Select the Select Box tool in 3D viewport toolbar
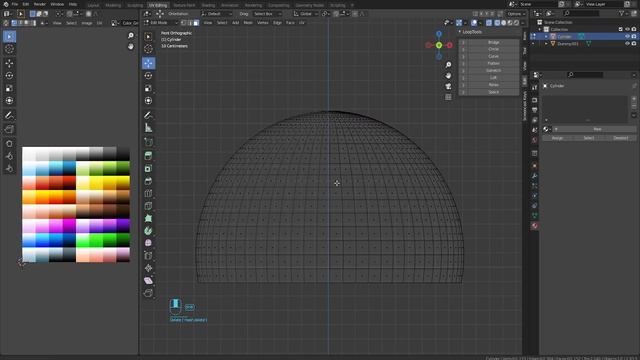 [148, 37]
